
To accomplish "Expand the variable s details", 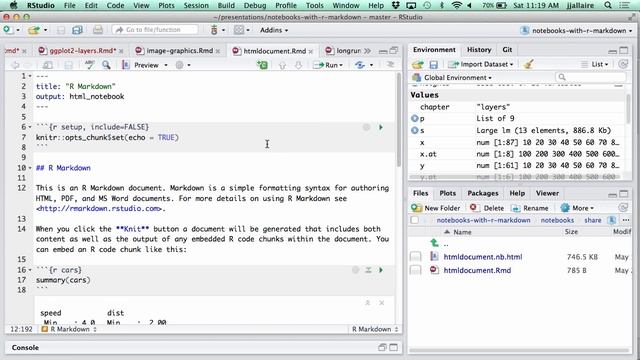I will (x=414, y=130).
